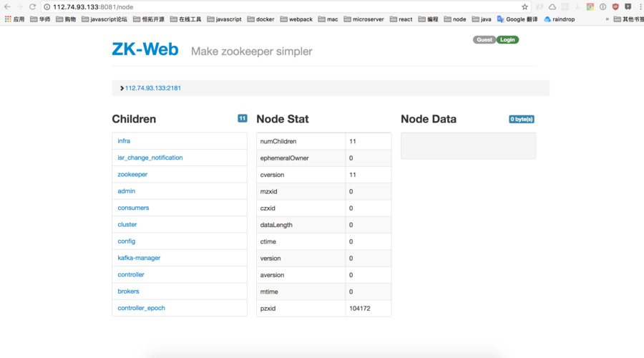This screenshot has width=644, height=358.
Task: Open the raindrop bookmark
Action: [559, 19]
